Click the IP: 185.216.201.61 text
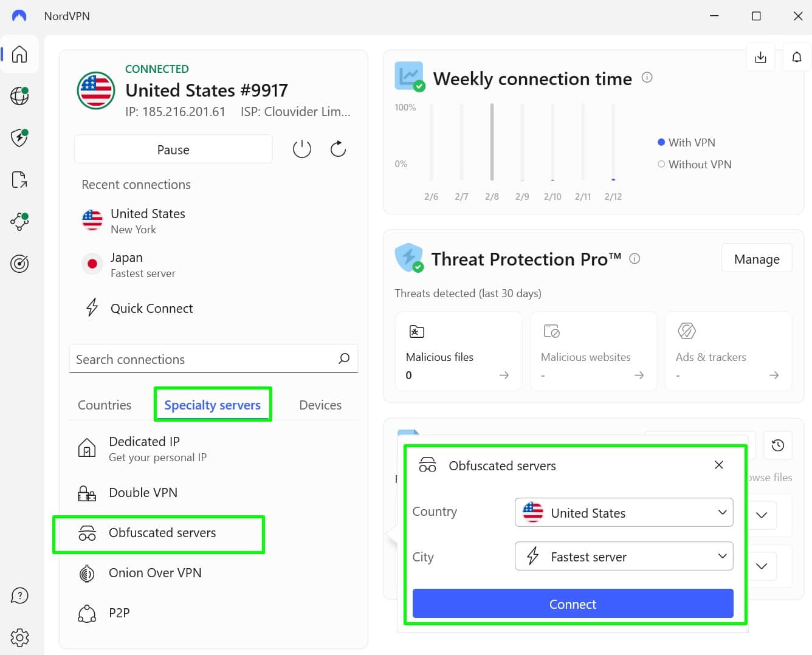The image size is (812, 655). 175,112
